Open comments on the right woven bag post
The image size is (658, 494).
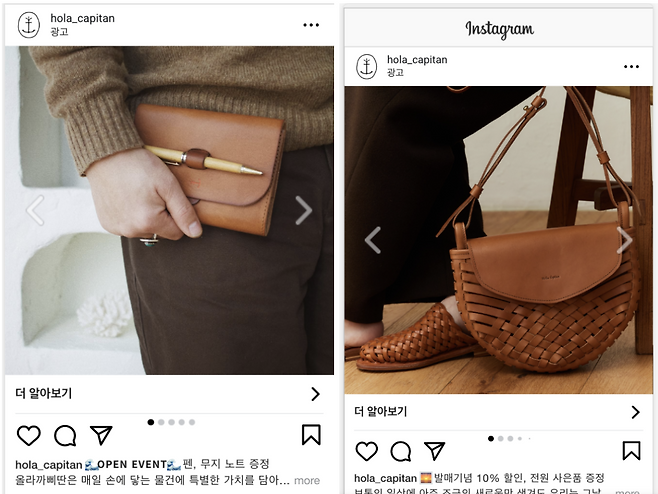401,452
